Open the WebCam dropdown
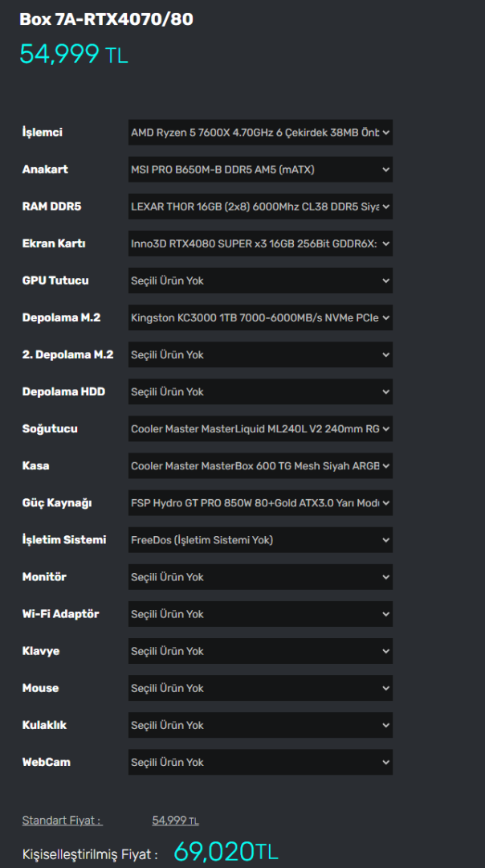Viewport: 485px width, 868px height. click(260, 762)
